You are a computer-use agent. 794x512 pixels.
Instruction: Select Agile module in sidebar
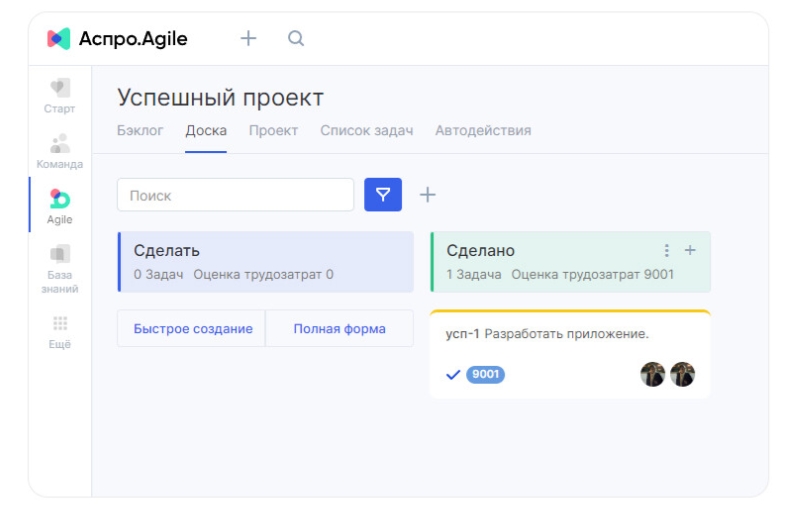[60, 206]
